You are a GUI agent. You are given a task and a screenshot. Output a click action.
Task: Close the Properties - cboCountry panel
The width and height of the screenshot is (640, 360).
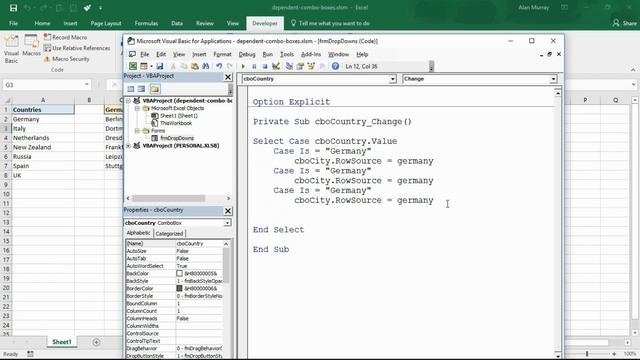pos(228,211)
